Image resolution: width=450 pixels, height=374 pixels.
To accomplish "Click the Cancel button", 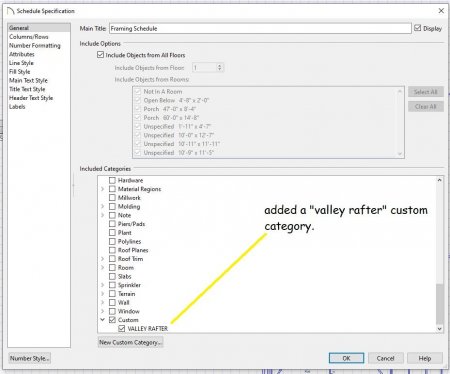I will pyautogui.click(x=386, y=358).
